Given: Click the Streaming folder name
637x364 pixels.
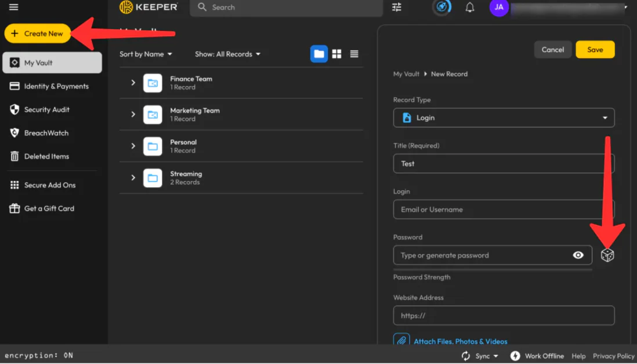Looking at the screenshot, I should (186, 174).
